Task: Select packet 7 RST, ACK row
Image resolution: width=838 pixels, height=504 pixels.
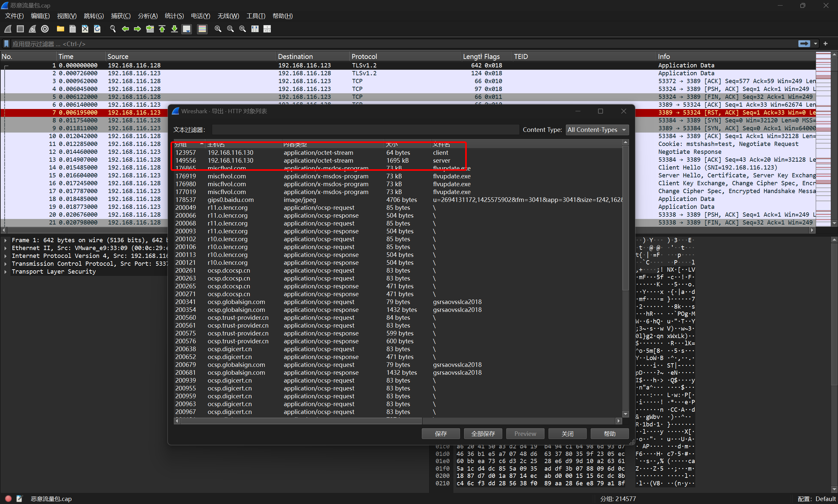Action: [408, 112]
